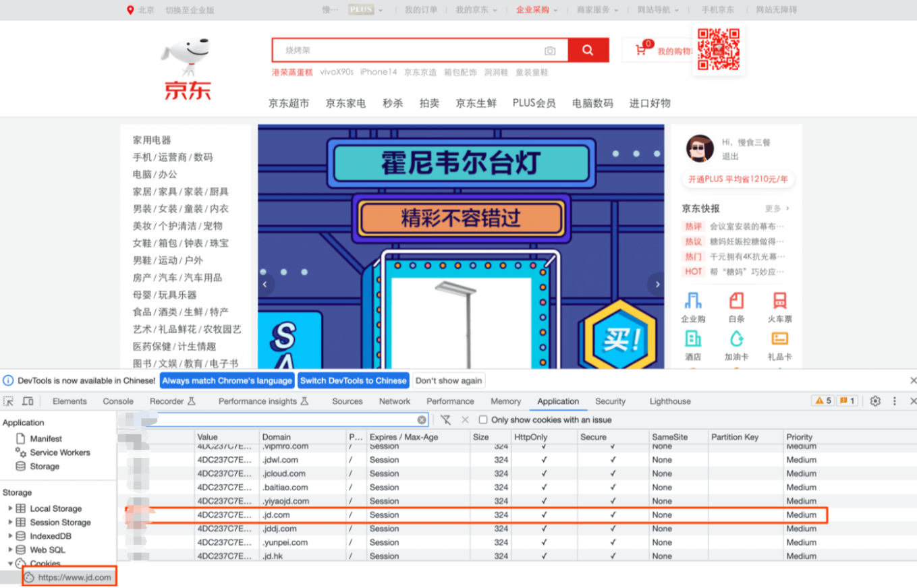Close the DevTools language infobar
Image resolution: width=917 pixels, height=588 pixels.
pyautogui.click(x=913, y=381)
